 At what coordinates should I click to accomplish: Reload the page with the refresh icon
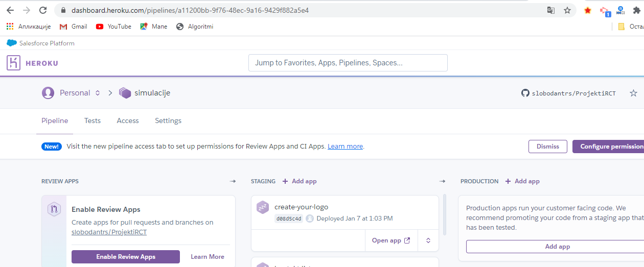tap(43, 10)
